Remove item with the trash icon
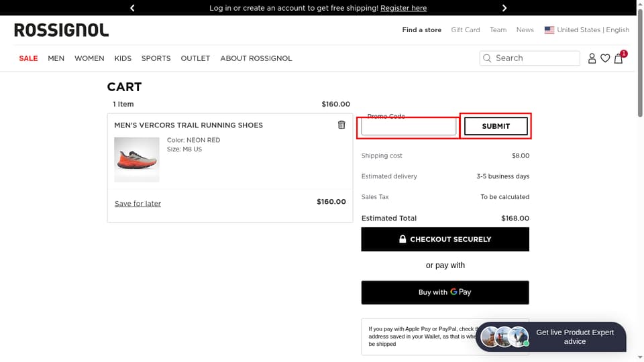This screenshot has height=362, width=644. point(341,125)
